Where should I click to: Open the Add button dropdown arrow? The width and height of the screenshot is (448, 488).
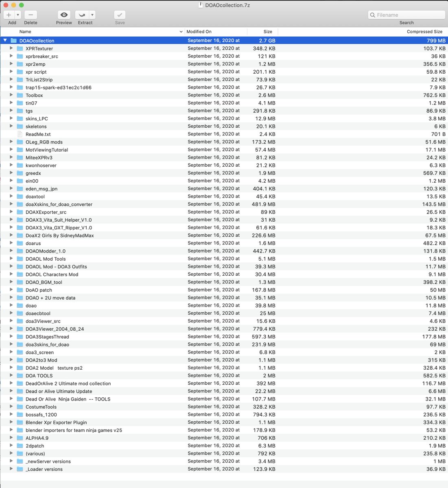click(18, 15)
